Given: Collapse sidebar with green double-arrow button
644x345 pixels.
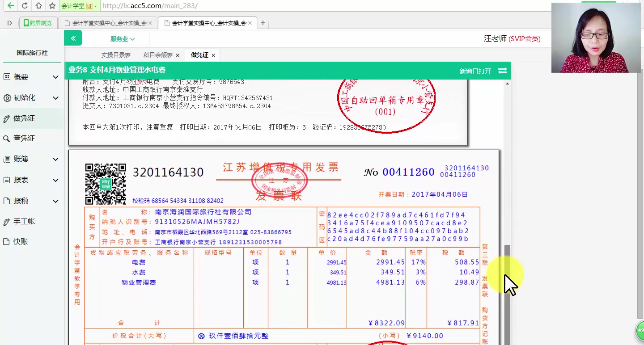Looking at the screenshot, I should pyautogui.click(x=73, y=38).
